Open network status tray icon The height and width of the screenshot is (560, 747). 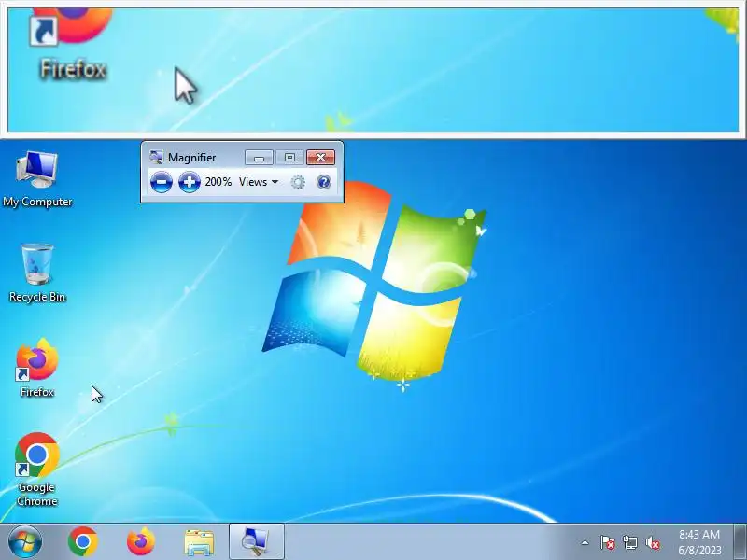point(629,542)
